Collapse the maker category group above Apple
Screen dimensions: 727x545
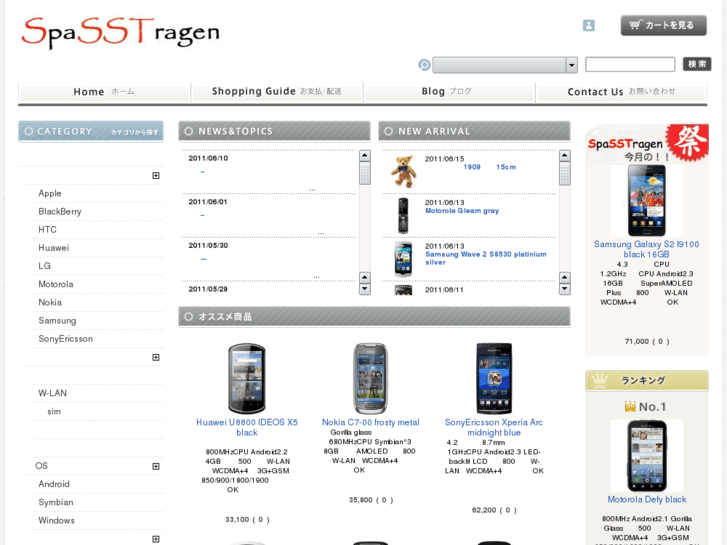pos(156,175)
